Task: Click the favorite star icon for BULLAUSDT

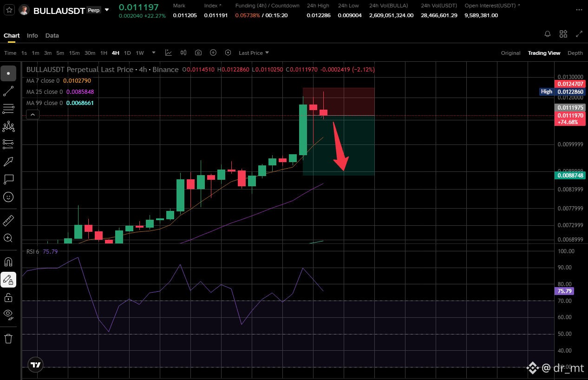Action: tap(9, 10)
